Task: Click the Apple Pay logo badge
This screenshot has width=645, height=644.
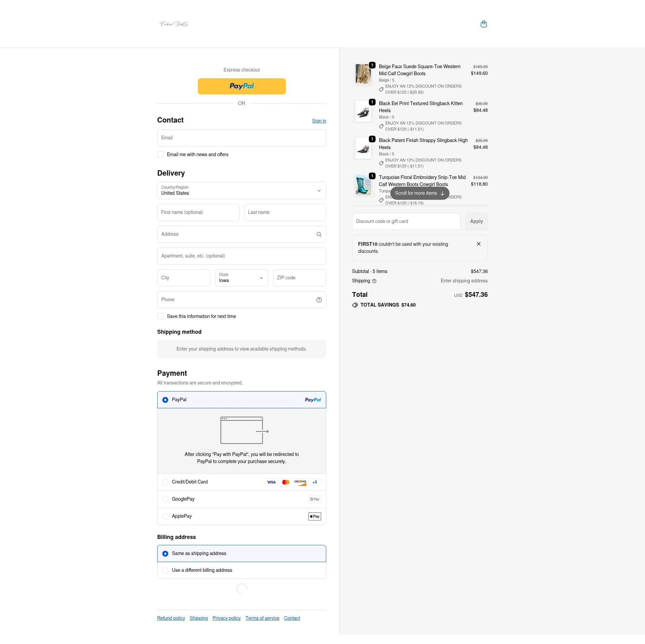Action: [x=314, y=516]
